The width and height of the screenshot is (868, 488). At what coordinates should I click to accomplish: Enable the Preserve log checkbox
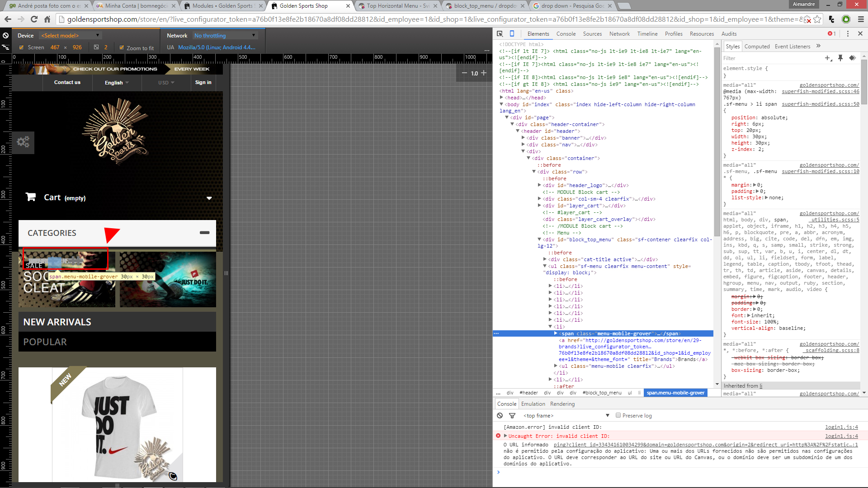[618, 416]
